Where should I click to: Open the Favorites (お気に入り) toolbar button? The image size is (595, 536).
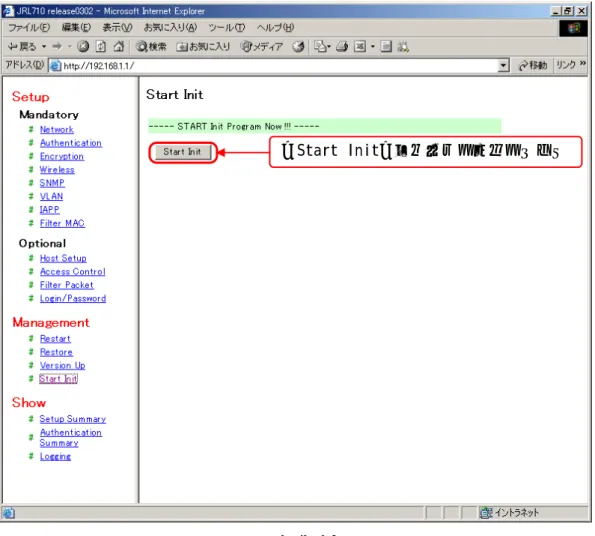[203, 47]
